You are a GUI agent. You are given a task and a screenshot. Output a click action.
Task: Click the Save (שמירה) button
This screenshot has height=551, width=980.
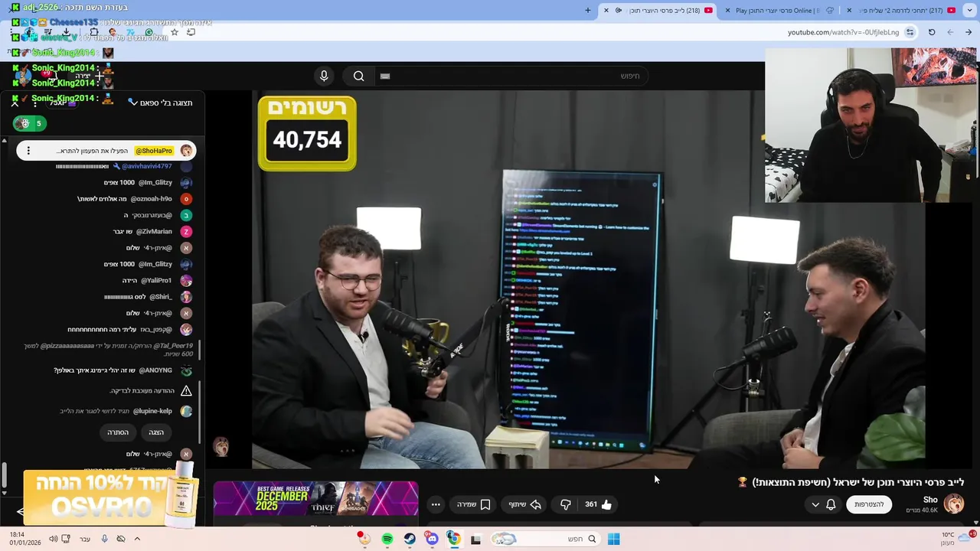coord(473,504)
